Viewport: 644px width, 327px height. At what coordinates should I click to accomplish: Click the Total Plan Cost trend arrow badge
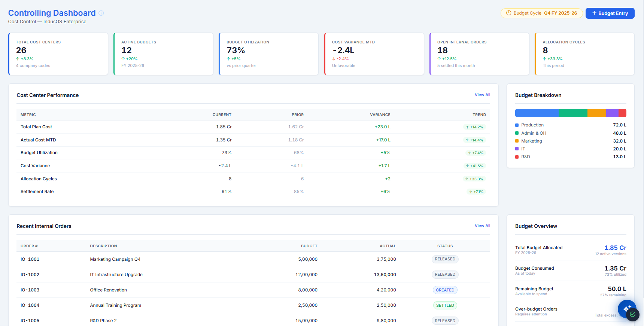point(474,127)
